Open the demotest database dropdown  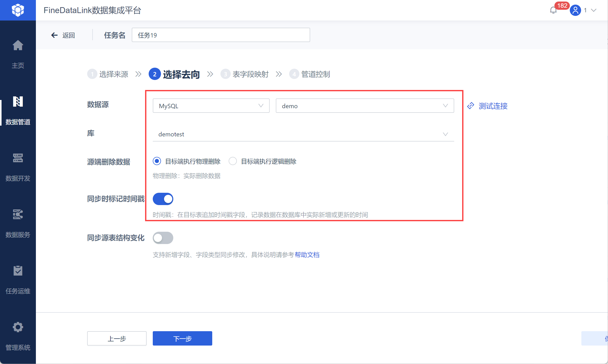point(303,134)
